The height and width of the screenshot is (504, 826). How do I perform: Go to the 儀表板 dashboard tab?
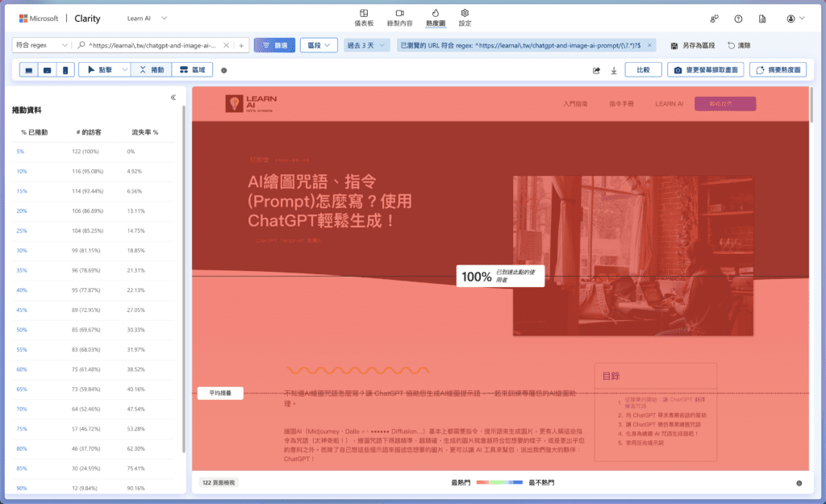click(366, 18)
